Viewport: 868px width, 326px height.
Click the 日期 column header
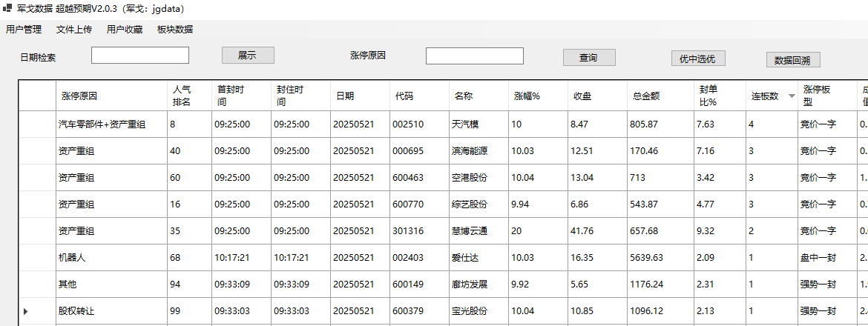click(360, 96)
